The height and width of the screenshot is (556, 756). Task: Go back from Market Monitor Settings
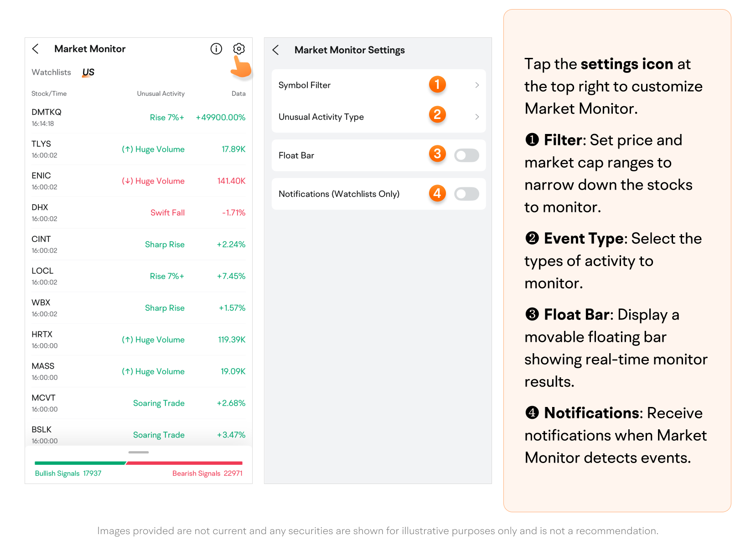[x=275, y=50]
